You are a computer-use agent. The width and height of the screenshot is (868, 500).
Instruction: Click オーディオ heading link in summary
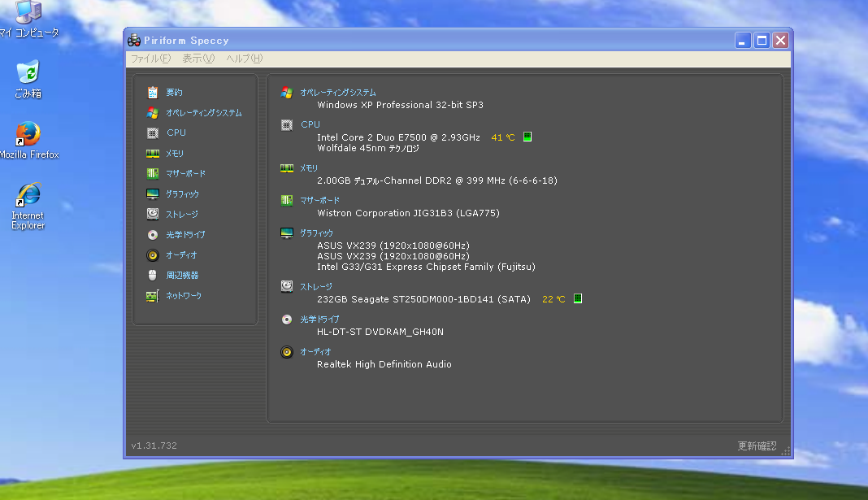[x=315, y=351]
